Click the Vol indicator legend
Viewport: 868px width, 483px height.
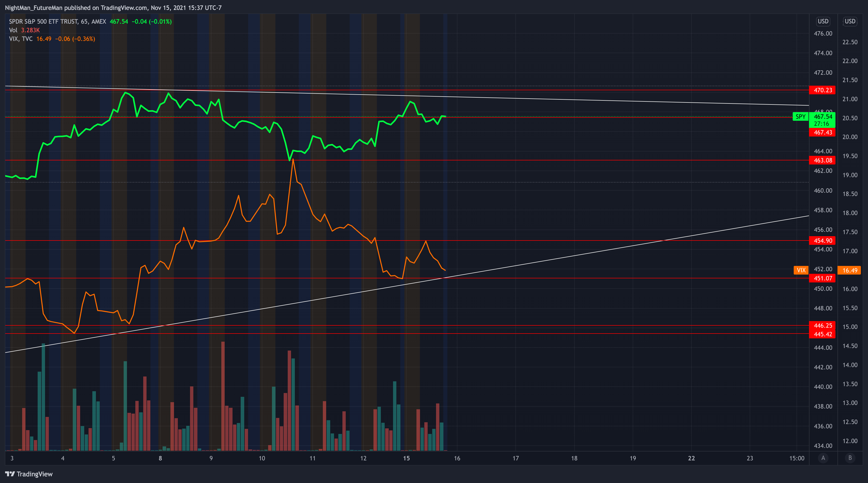(x=13, y=30)
